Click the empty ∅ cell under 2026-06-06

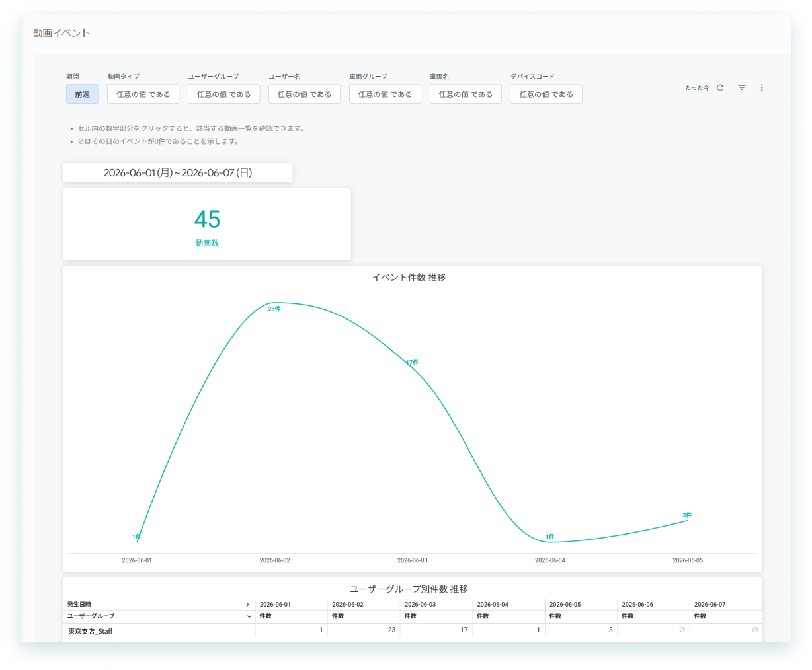click(682, 630)
